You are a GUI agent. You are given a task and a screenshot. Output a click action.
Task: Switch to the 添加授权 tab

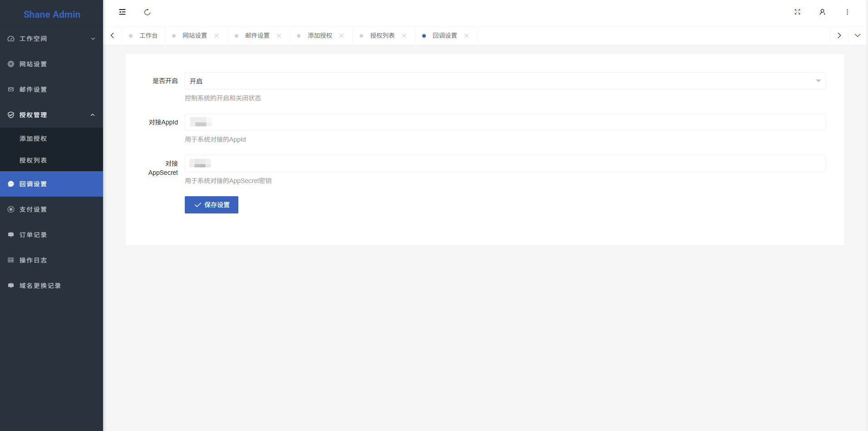click(320, 35)
